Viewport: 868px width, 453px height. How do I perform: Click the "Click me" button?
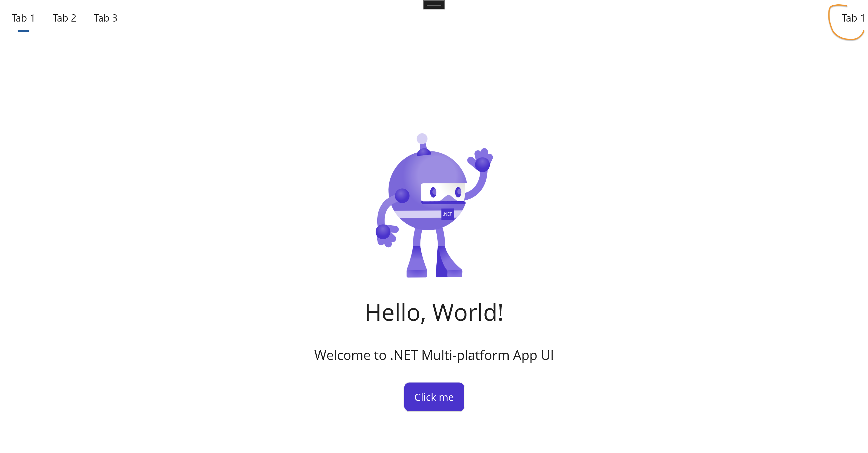tap(434, 397)
